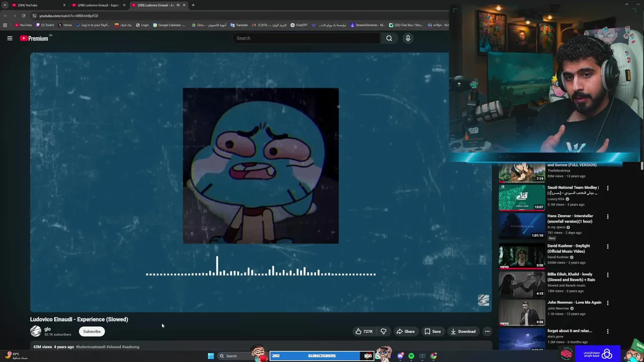Image resolution: width=644 pixels, height=362 pixels.
Task: Open the YouTube hamburger guide menu
Action: [10, 38]
